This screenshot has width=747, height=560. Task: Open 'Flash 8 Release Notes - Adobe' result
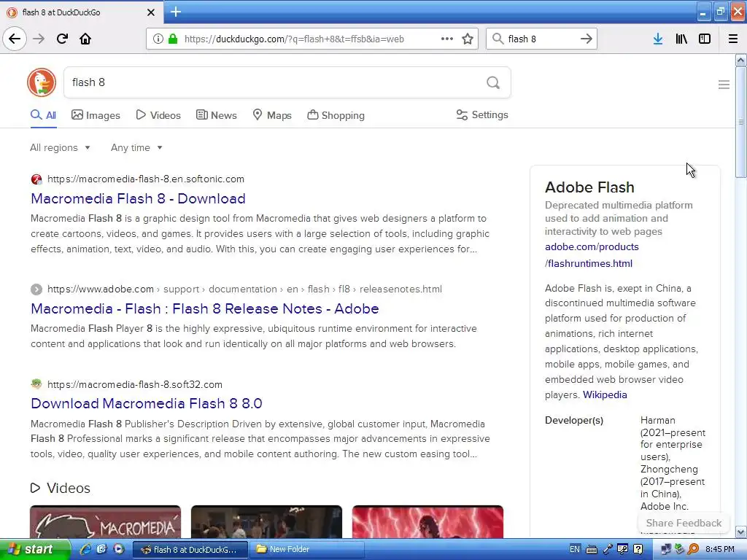(x=205, y=308)
